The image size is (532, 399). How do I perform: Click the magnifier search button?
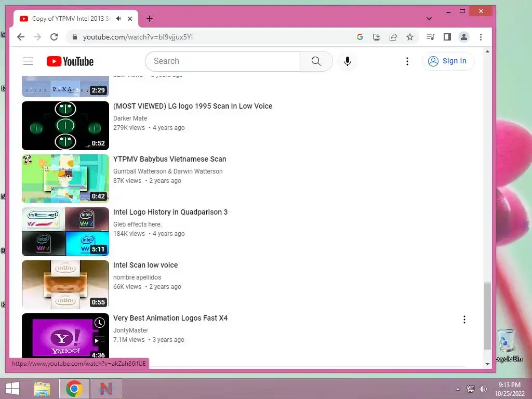tap(316, 61)
